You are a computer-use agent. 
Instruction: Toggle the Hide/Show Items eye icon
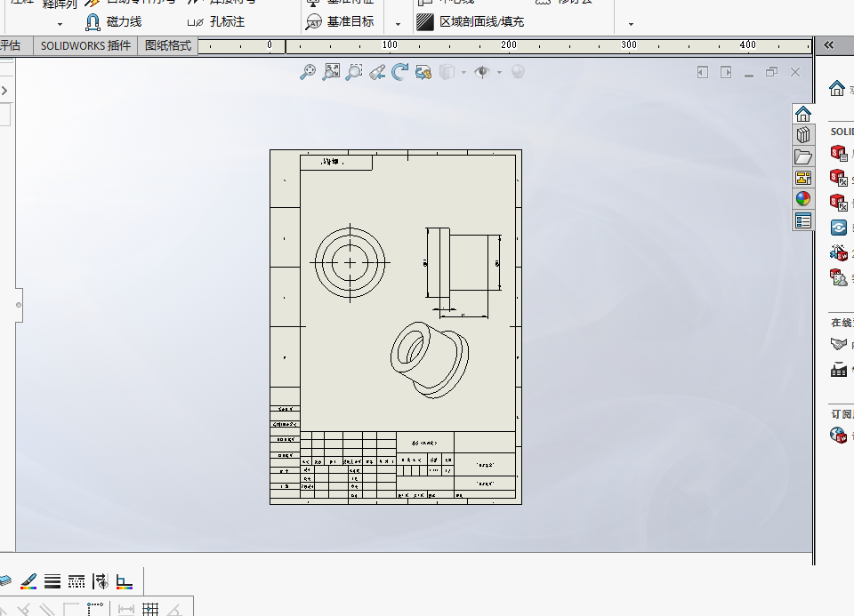pos(482,72)
